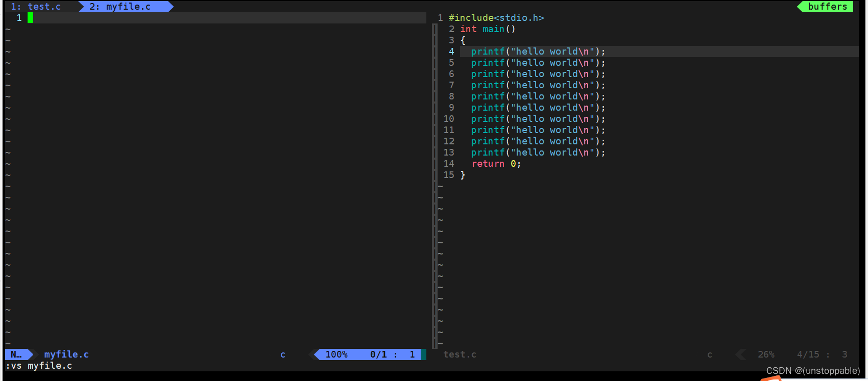
Task: Click the 'int main()' line
Action: click(488, 29)
